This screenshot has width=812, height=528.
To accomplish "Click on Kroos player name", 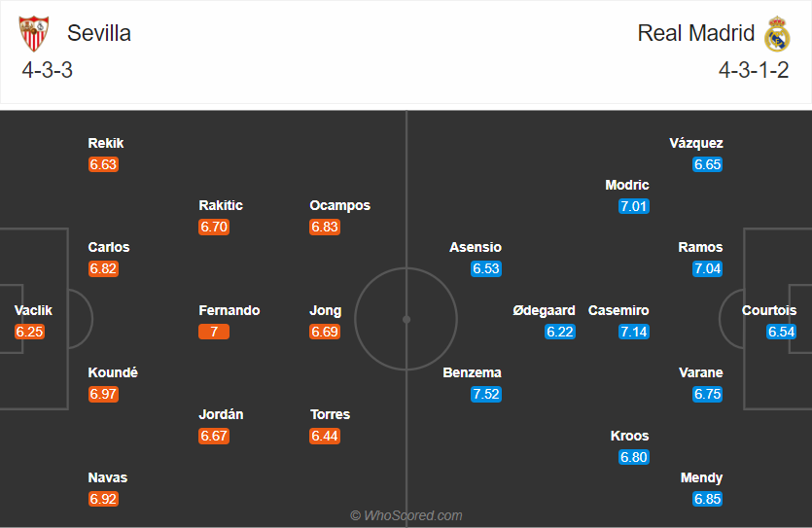I will tap(629, 436).
